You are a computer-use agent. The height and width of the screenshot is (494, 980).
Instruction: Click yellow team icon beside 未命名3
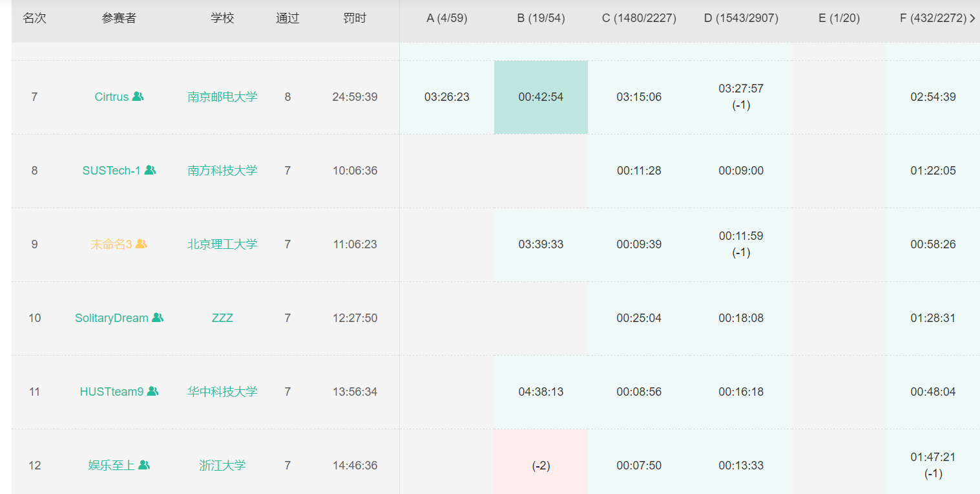point(141,244)
